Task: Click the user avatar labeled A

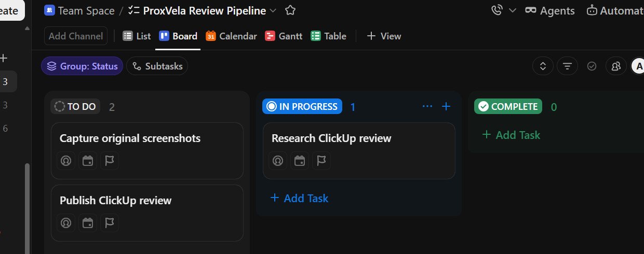Action: [x=638, y=66]
